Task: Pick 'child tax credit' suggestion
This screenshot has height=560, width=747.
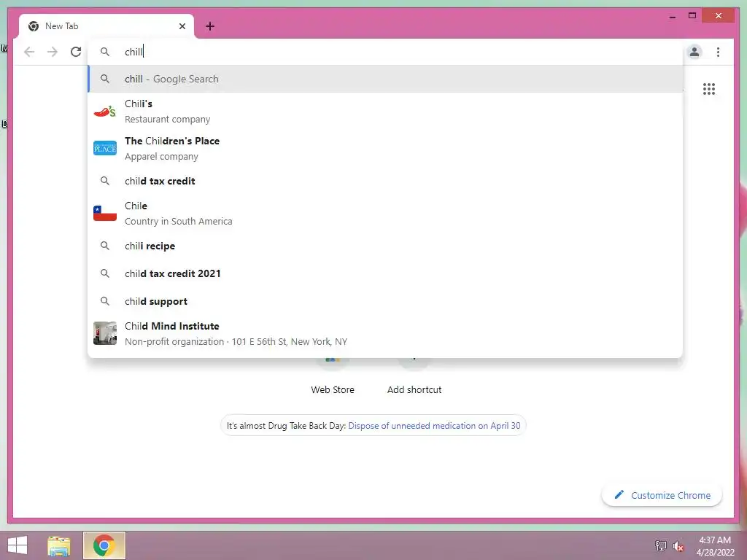Action: pos(385,181)
